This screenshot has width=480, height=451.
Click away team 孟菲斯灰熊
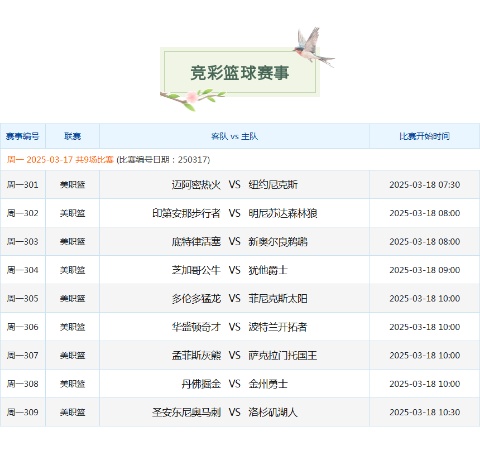196,355
